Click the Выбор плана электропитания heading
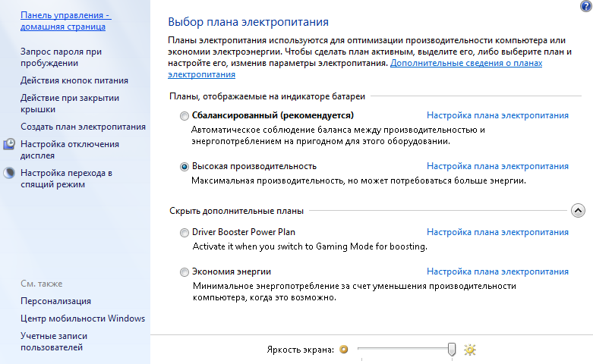 tap(248, 22)
